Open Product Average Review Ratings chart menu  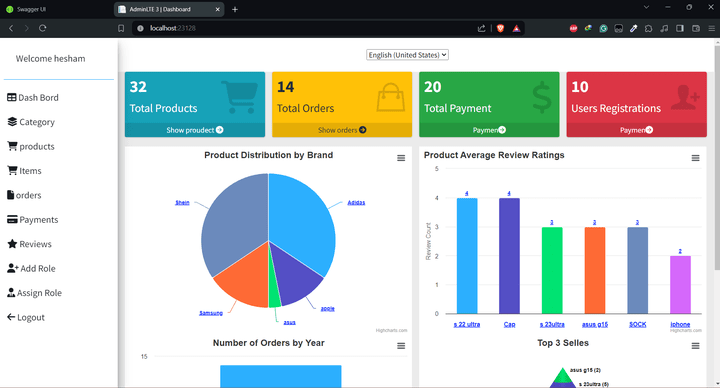coord(695,158)
